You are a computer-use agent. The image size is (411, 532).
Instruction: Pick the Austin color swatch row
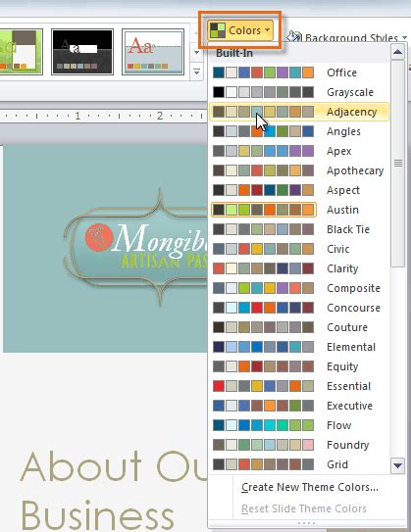(x=264, y=210)
